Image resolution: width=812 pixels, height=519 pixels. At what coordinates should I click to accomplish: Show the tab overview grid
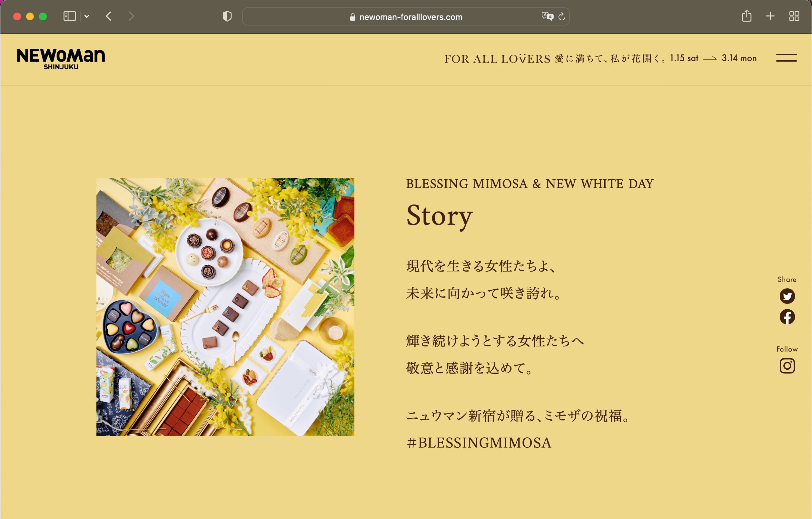pos(794,16)
